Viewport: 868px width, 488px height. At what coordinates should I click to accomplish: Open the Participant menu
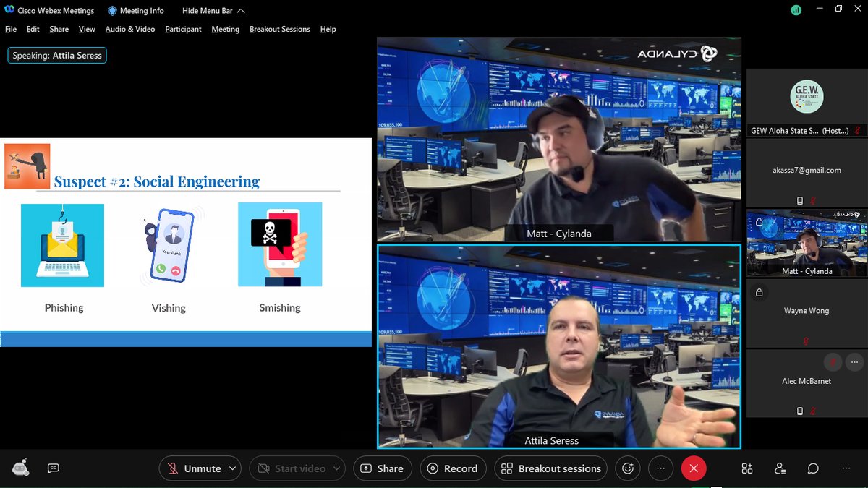[184, 30]
